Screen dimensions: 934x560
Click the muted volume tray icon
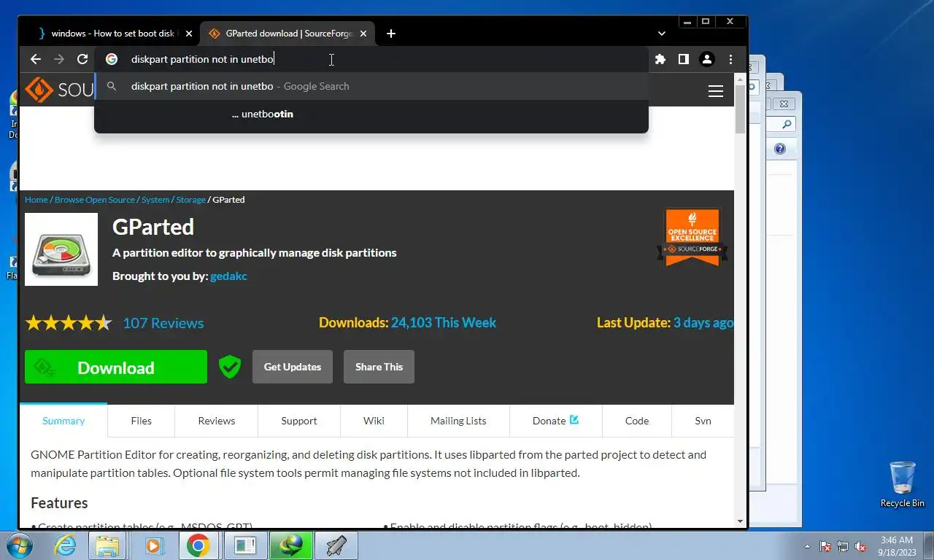point(860,546)
